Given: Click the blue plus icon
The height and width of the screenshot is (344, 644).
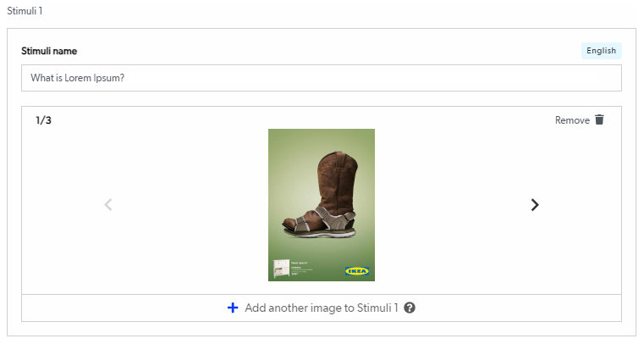Looking at the screenshot, I should click(x=233, y=308).
